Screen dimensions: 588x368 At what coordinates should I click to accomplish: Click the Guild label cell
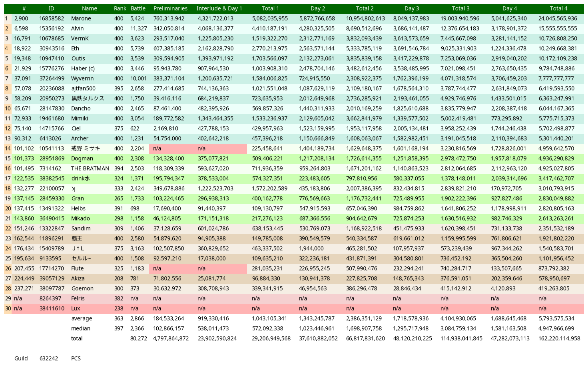click(x=21, y=358)
